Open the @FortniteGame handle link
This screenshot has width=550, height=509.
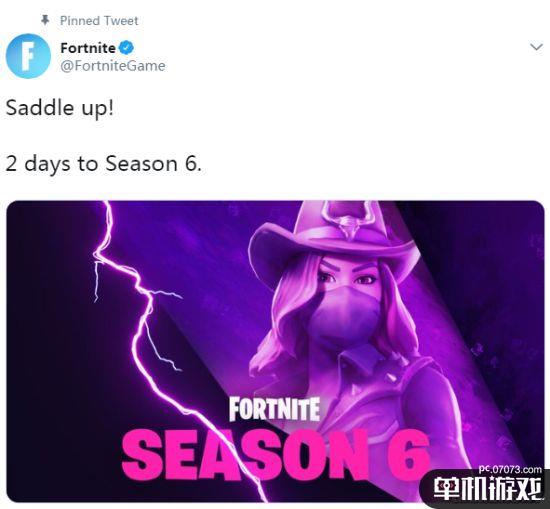point(113,66)
